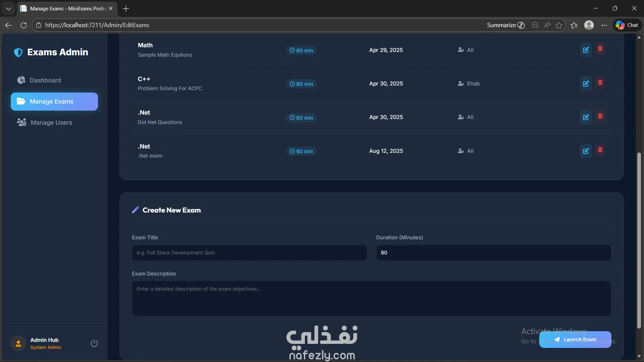644x362 pixels.
Task: Refresh the browser page
Action: [23, 25]
